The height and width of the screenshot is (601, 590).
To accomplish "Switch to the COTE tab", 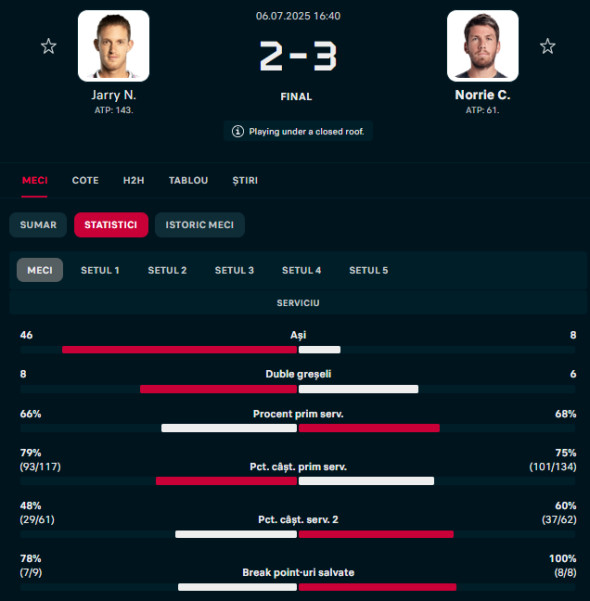I will [85, 181].
